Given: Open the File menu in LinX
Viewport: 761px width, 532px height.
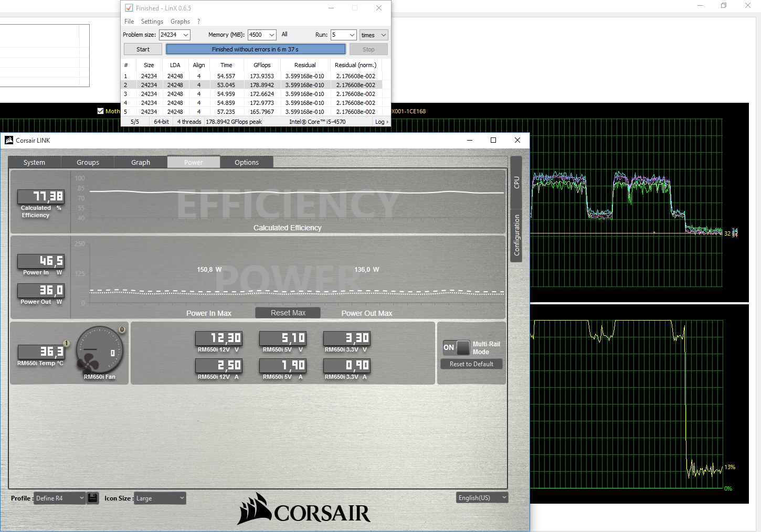Looking at the screenshot, I should pyautogui.click(x=129, y=22).
